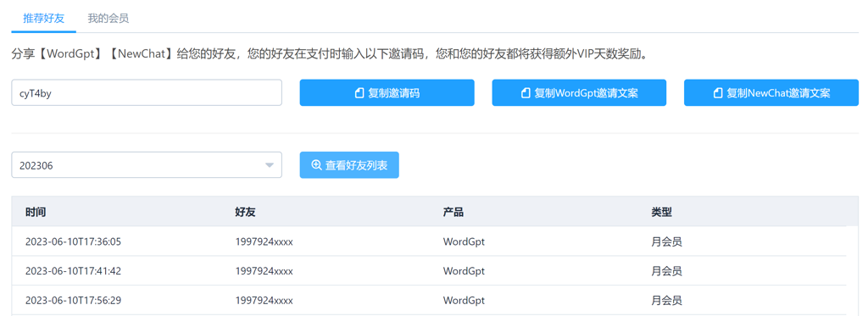This screenshot has width=868, height=316.
Task: Open the 我的会员 tab
Action: click(x=108, y=19)
